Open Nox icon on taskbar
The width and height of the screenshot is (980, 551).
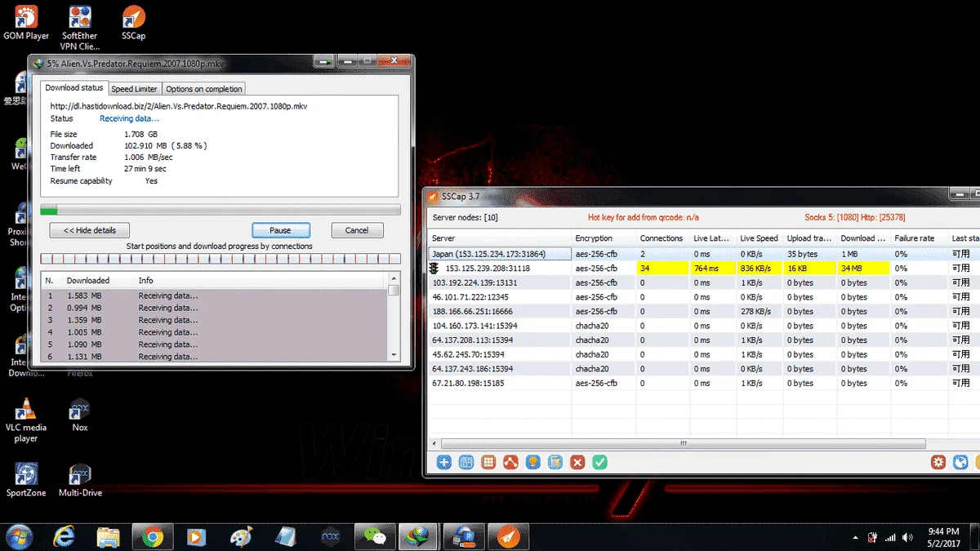click(330, 536)
